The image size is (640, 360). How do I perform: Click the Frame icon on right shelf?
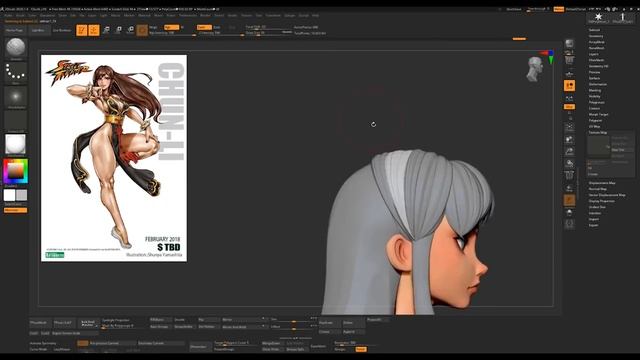point(569,127)
